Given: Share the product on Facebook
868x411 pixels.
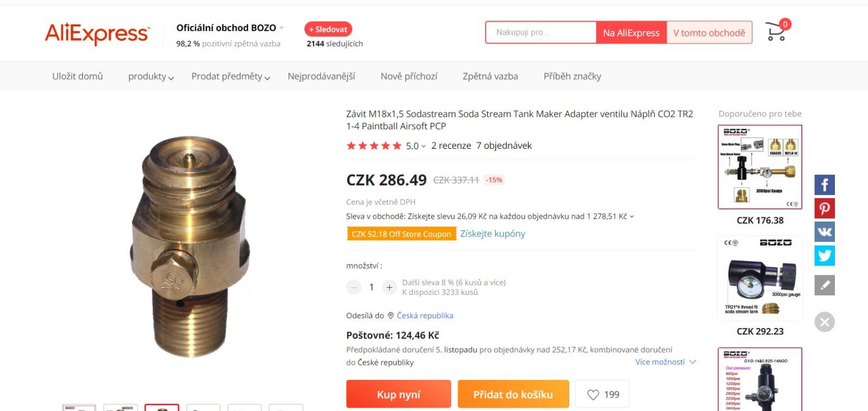Looking at the screenshot, I should 824,185.
